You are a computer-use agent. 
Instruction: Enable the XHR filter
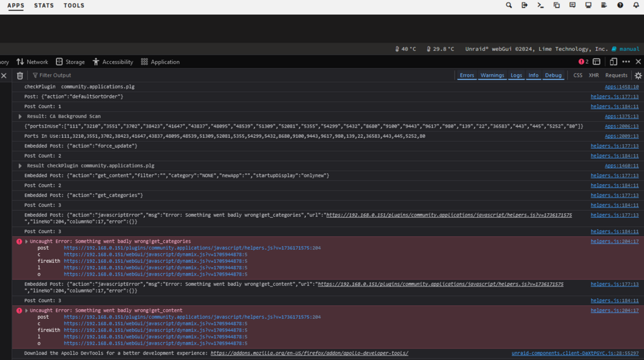click(x=594, y=75)
